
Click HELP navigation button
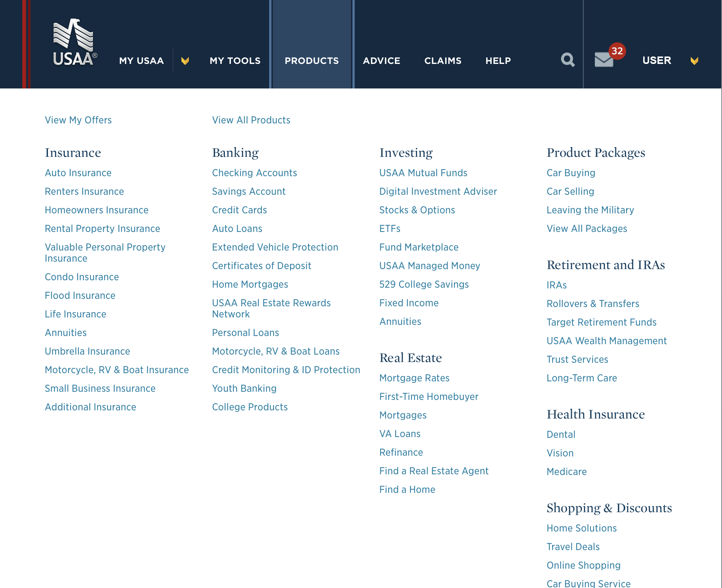pos(498,61)
